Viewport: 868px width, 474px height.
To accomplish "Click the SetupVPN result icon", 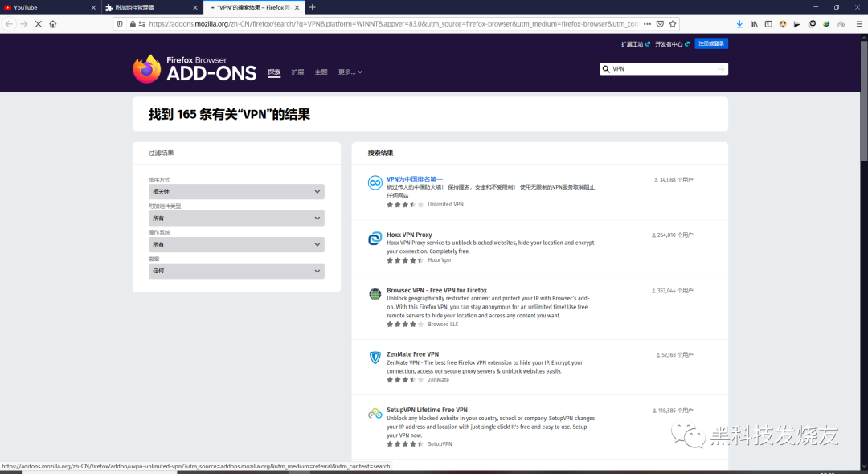I will click(375, 414).
